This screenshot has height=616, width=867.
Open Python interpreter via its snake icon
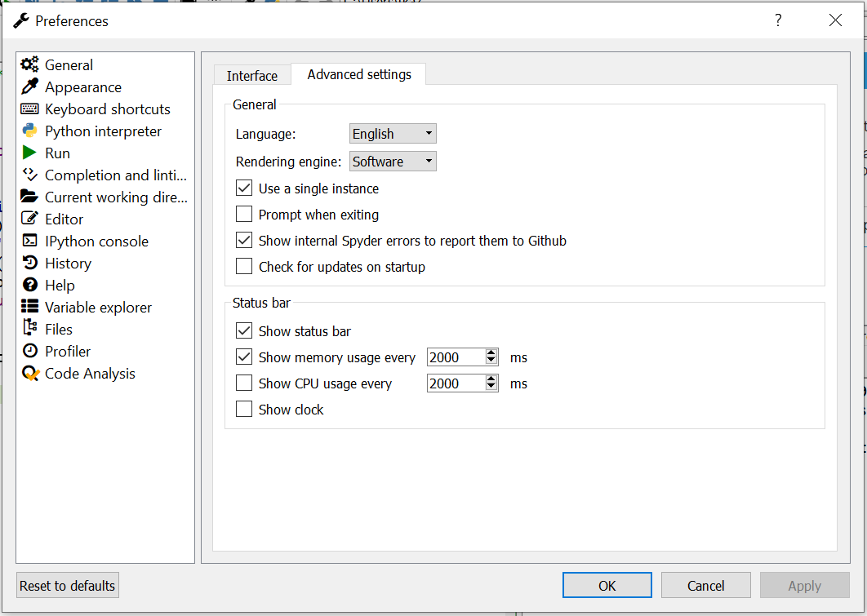pyautogui.click(x=29, y=131)
